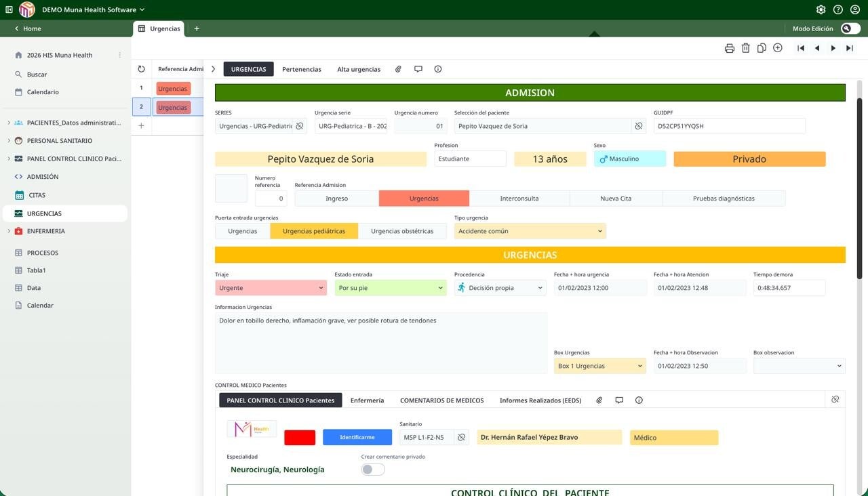Open the Enfermería sub-tab
Image resolution: width=868 pixels, height=496 pixels.
[367, 400]
